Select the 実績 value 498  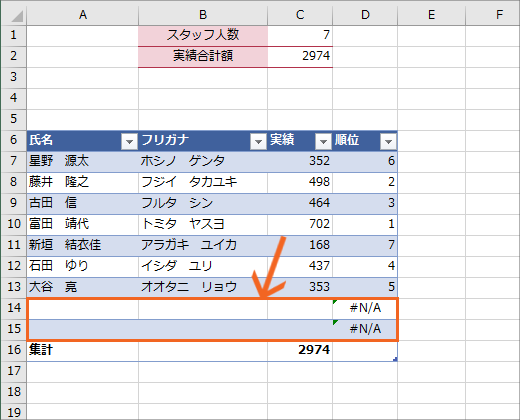[300, 182]
